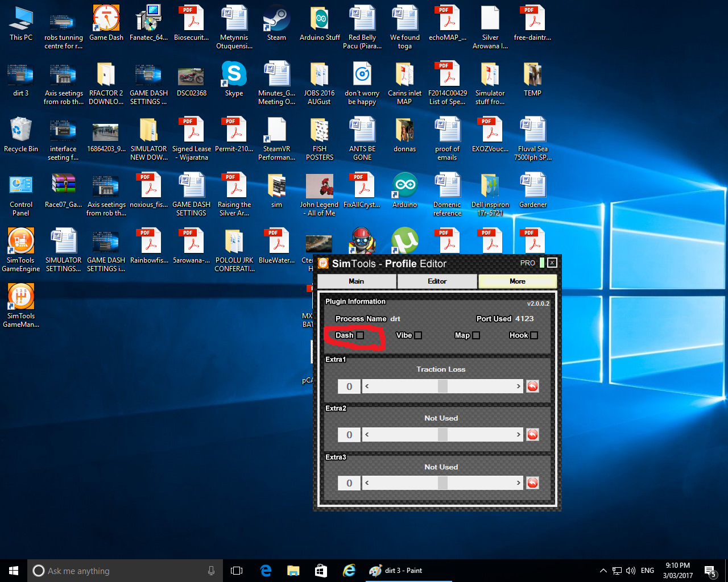Enable the Dash checkbox
Image resolution: width=728 pixels, height=582 pixels.
click(x=360, y=335)
